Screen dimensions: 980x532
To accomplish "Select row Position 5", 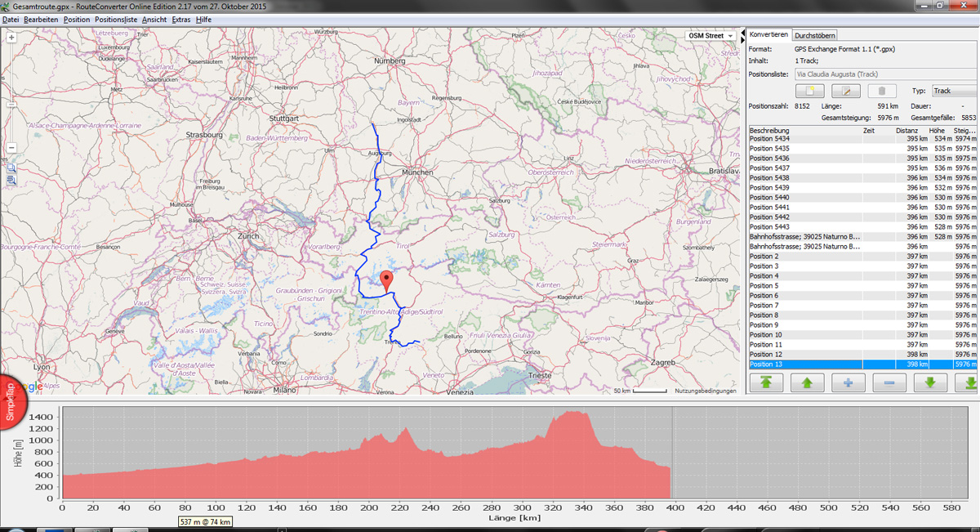I will coord(863,286).
